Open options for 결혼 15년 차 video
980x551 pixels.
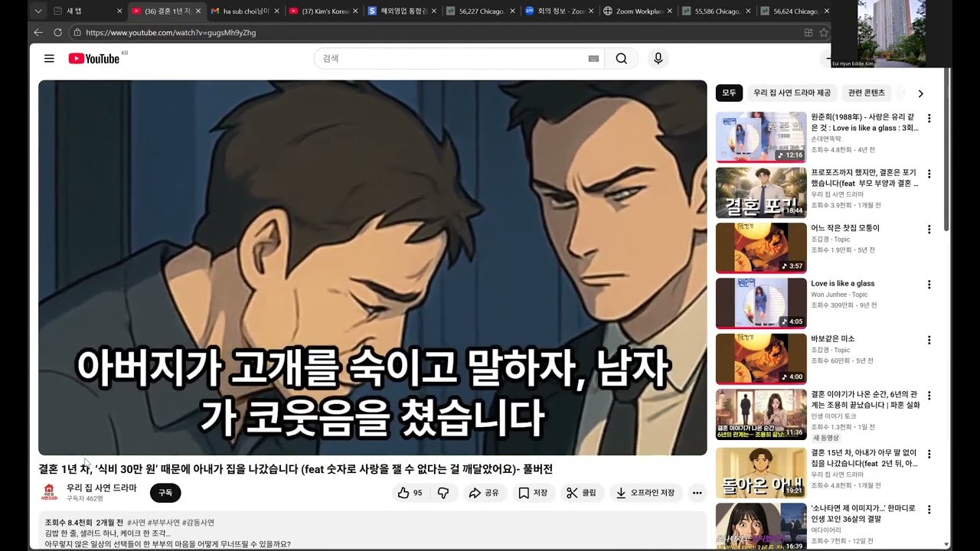coord(929,453)
